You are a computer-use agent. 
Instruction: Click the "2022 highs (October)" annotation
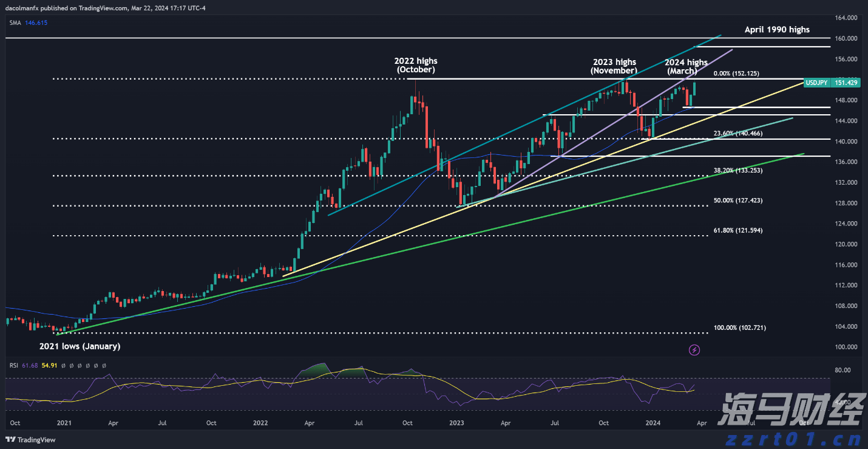tap(415, 65)
